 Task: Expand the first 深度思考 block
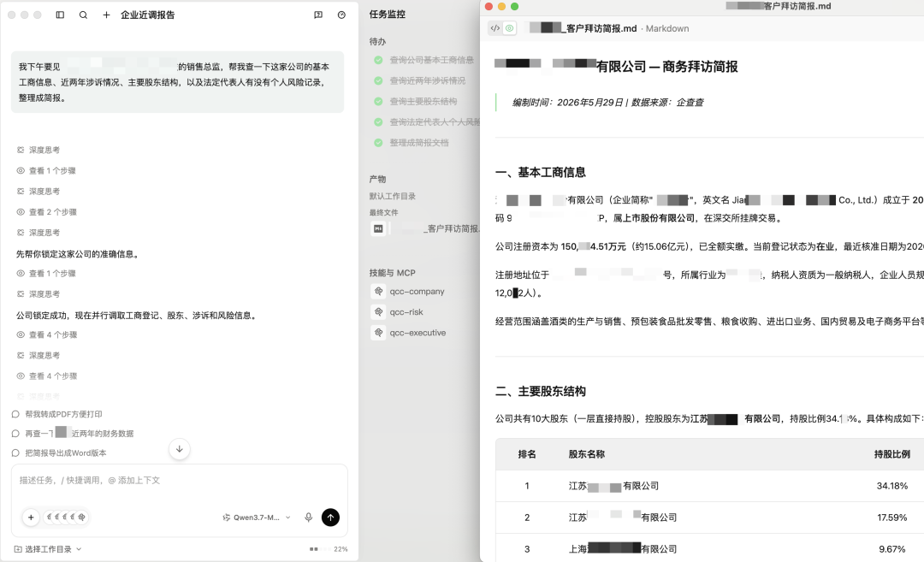[x=38, y=151]
